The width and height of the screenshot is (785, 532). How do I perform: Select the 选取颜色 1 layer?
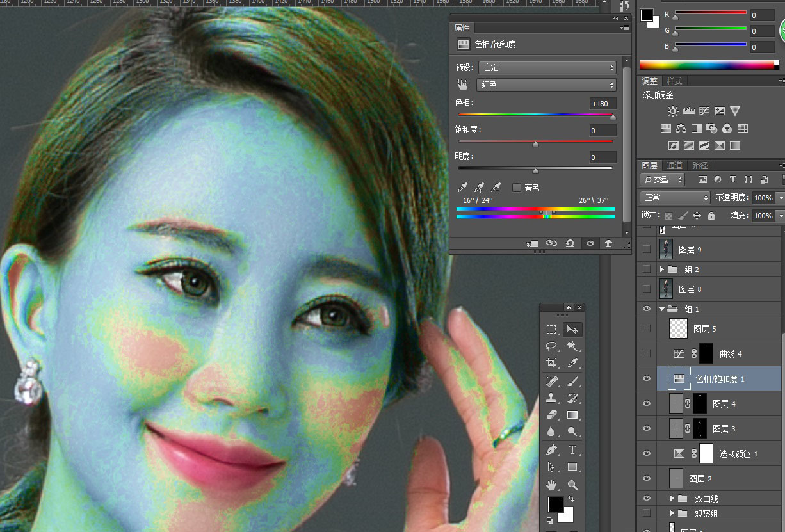click(x=738, y=454)
